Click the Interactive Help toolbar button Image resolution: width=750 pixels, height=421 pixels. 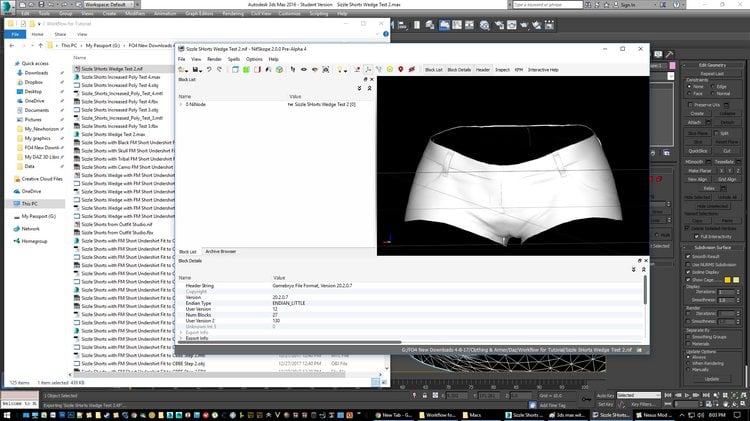pyautogui.click(x=543, y=70)
